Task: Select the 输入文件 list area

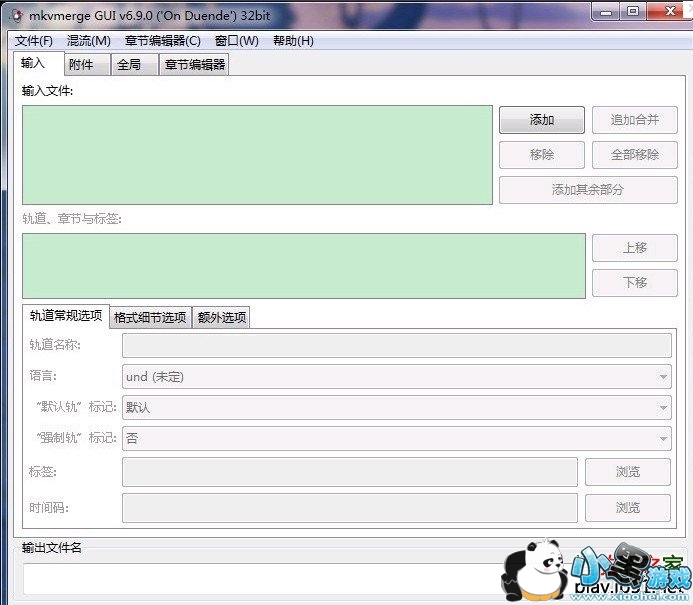Action: click(257, 155)
